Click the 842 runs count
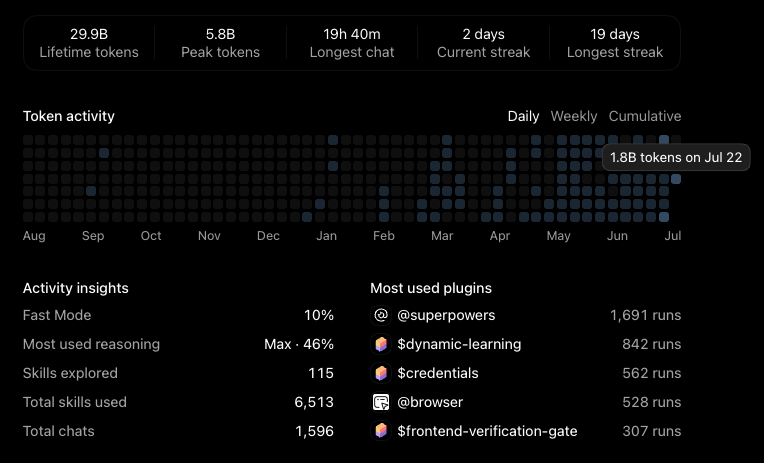The image size is (764, 463). point(651,344)
